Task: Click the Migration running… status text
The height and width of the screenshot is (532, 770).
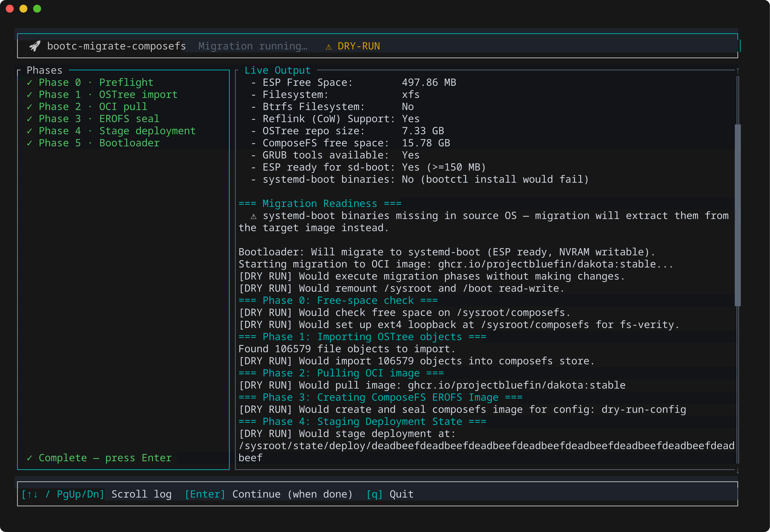Action: (x=253, y=46)
